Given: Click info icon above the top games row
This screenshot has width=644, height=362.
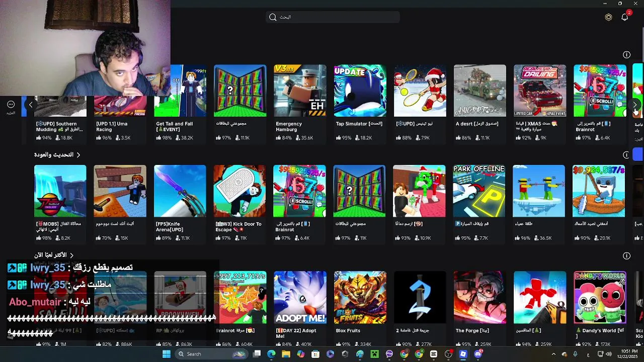Looking at the screenshot, I should 626,55.
